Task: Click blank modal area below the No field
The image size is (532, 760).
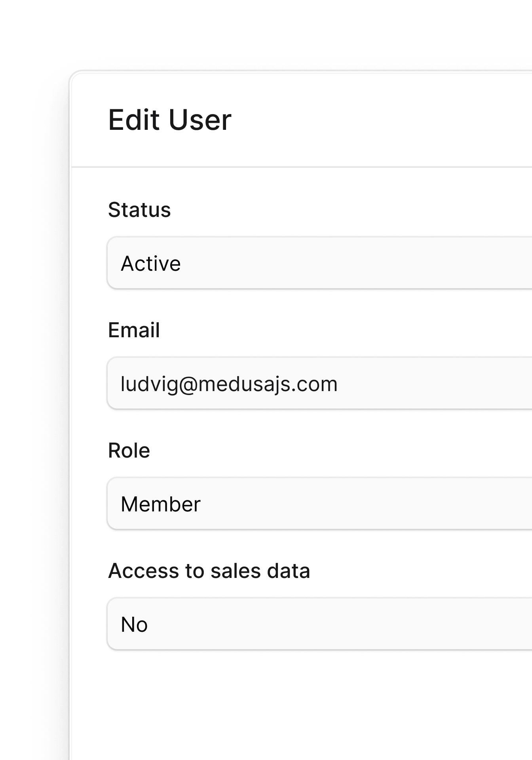Action: [x=301, y=705]
